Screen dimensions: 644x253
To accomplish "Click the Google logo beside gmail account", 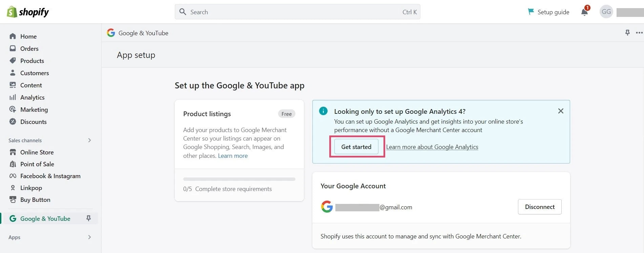I will click(x=327, y=207).
